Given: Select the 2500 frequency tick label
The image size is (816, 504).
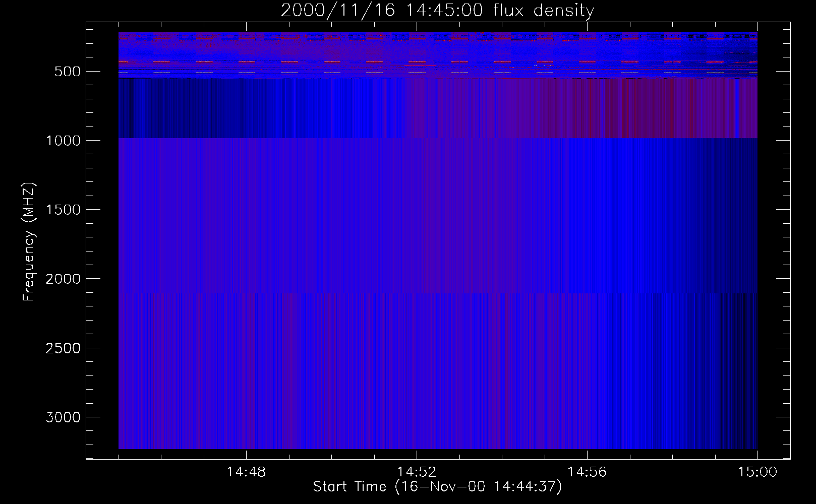Looking at the screenshot, I should [x=63, y=348].
